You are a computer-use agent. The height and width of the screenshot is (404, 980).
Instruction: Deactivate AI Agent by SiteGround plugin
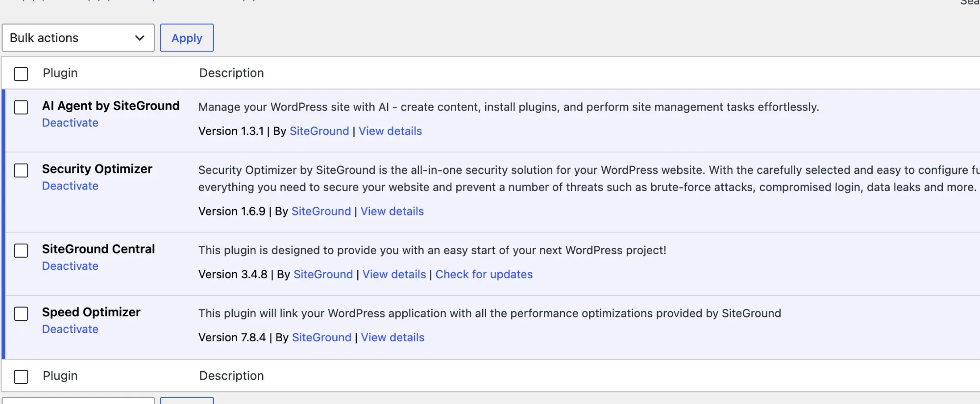tap(70, 123)
